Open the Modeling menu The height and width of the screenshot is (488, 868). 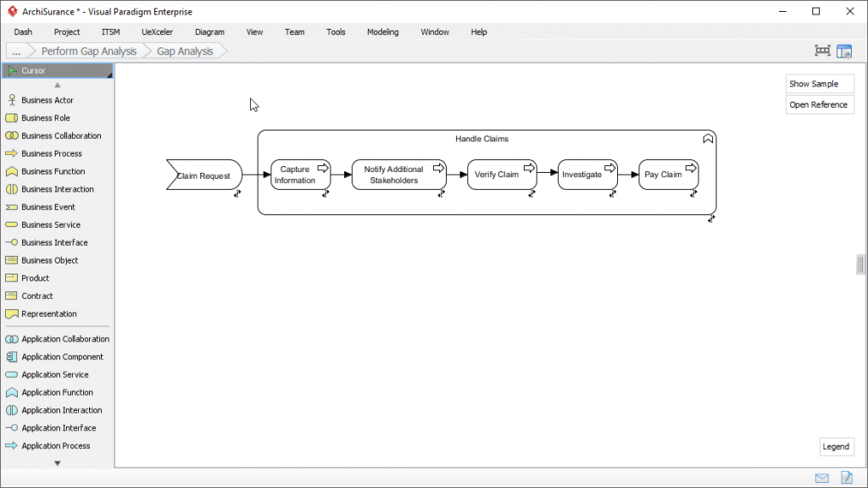click(x=382, y=31)
